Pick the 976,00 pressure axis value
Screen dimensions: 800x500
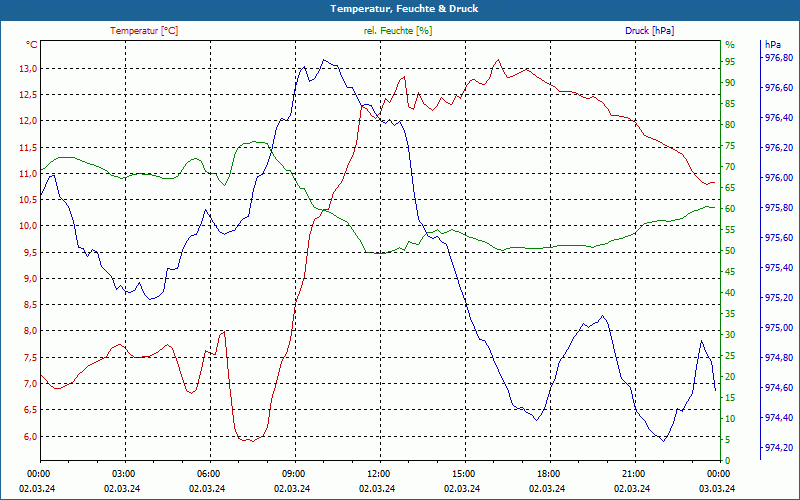[x=779, y=178]
